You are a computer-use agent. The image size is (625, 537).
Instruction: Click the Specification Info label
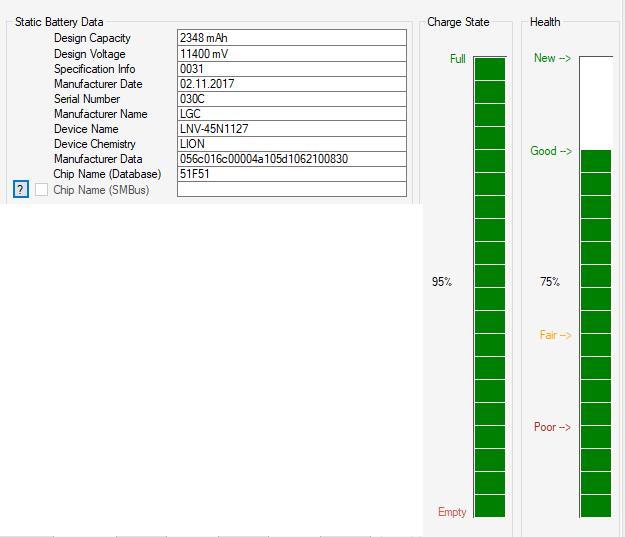coord(94,69)
